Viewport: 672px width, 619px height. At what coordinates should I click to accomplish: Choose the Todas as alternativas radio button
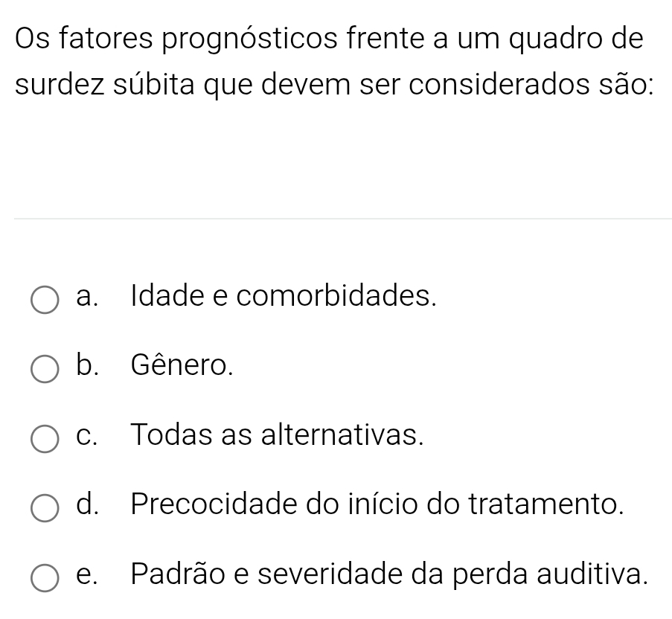tap(45, 437)
